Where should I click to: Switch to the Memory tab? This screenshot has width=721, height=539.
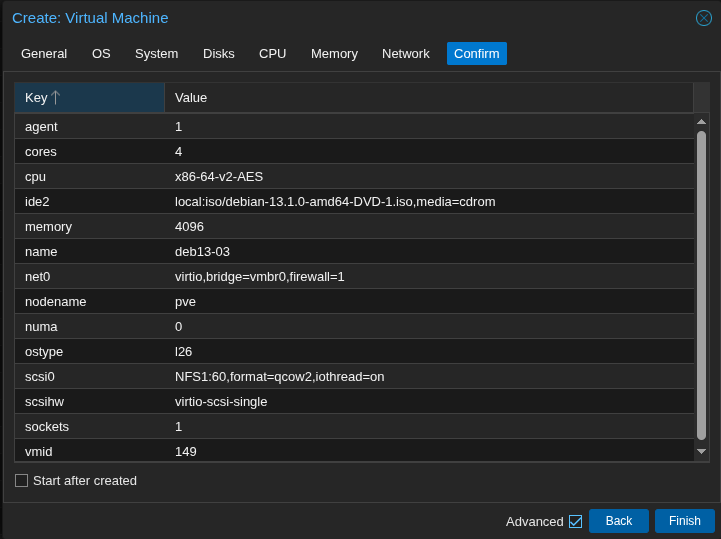click(x=334, y=54)
